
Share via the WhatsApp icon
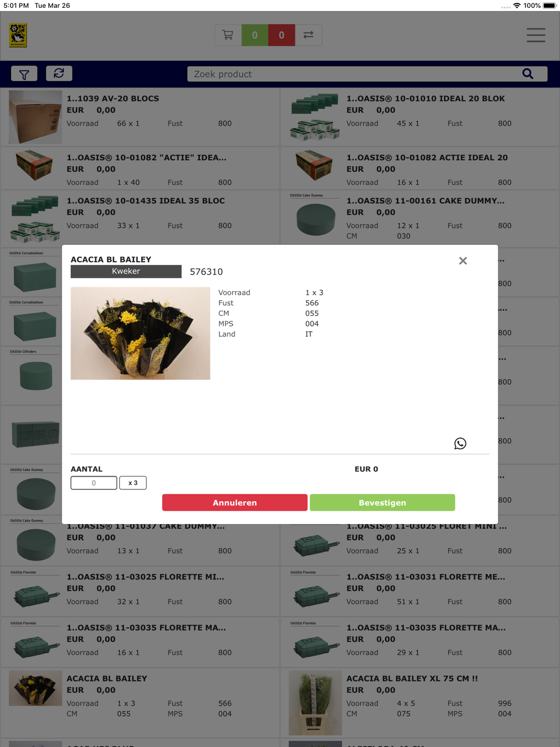(460, 443)
